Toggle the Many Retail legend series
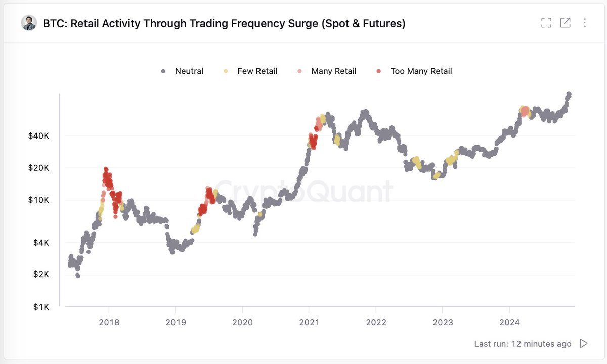 [333, 71]
